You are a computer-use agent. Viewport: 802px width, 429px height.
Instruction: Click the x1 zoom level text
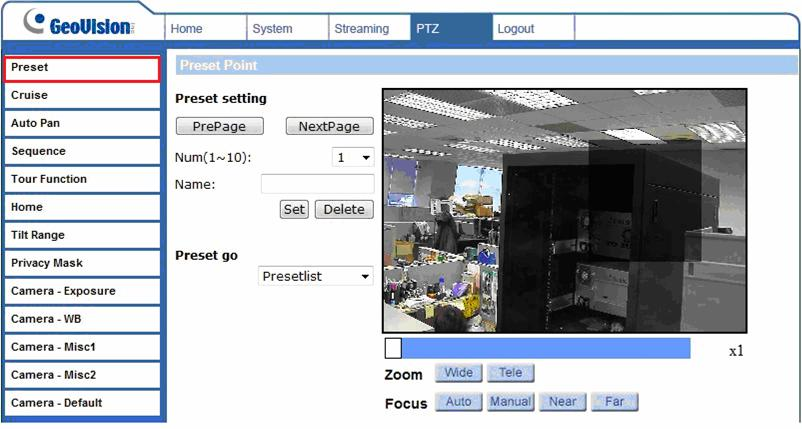736,351
